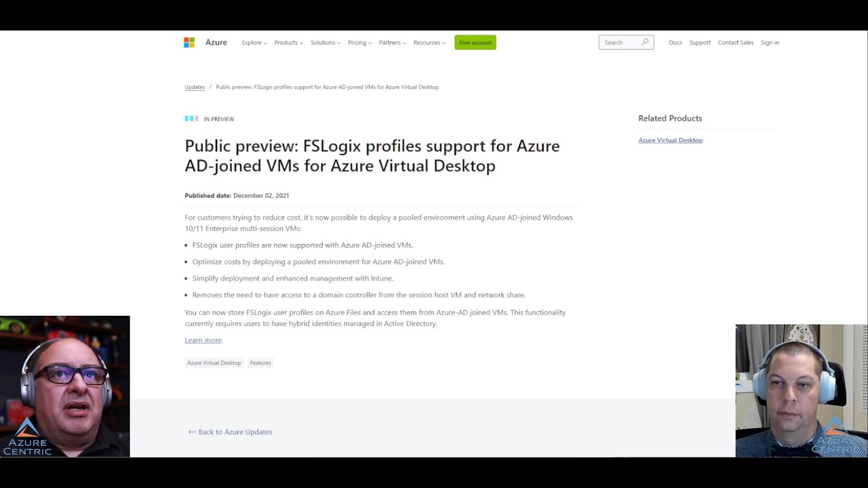Go to Updates breadcrumb link

(195, 87)
